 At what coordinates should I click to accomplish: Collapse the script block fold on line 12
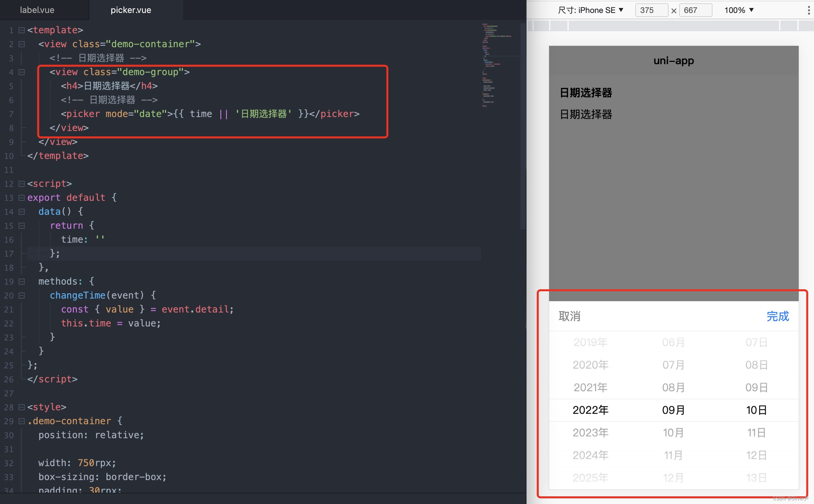22,184
